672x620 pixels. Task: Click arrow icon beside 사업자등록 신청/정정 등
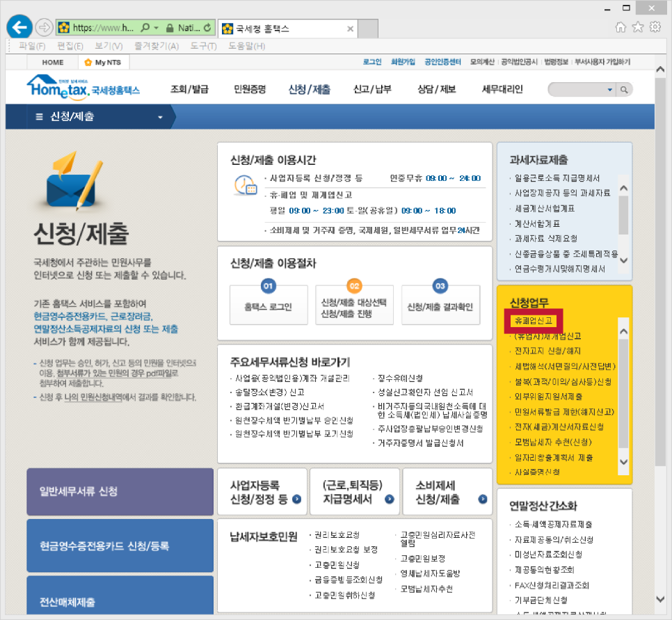click(297, 500)
